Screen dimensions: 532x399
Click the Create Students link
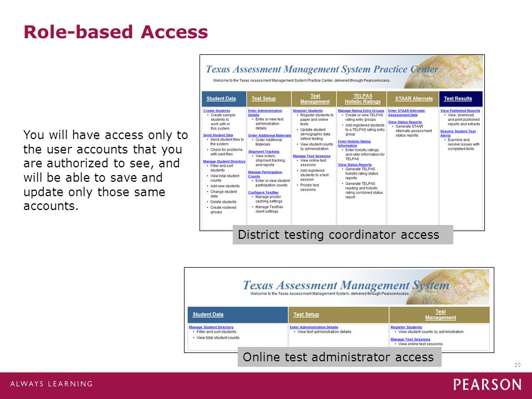coord(217,111)
